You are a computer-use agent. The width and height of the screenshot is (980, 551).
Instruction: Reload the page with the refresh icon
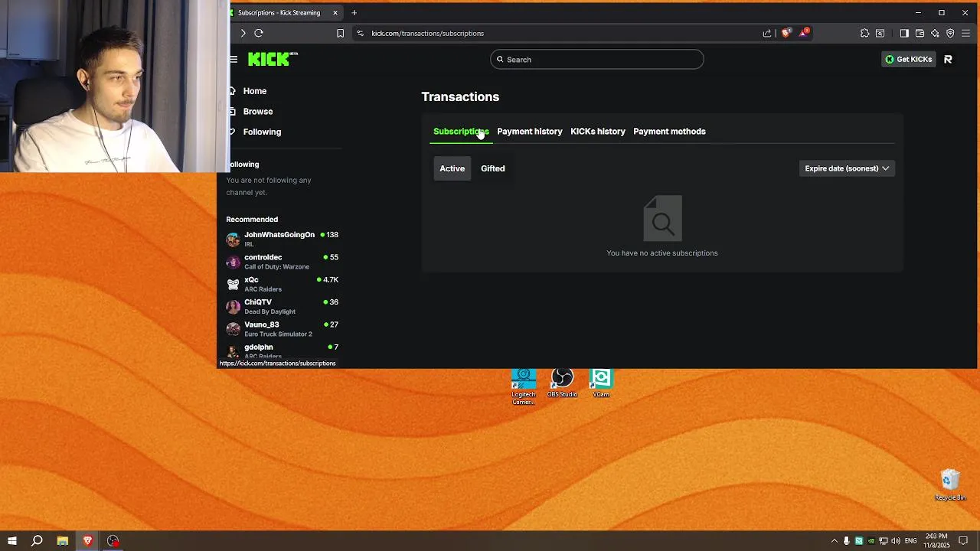(259, 33)
